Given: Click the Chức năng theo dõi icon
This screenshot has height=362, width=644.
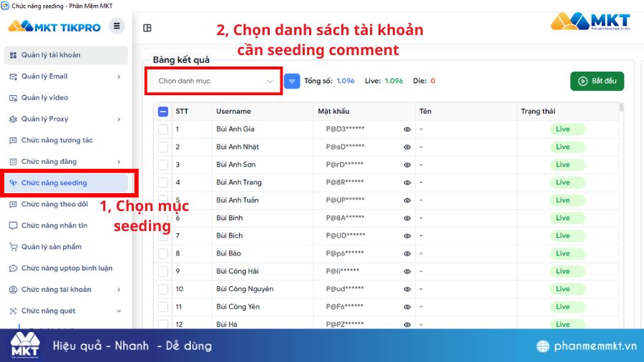Looking at the screenshot, I should pyautogui.click(x=13, y=205).
